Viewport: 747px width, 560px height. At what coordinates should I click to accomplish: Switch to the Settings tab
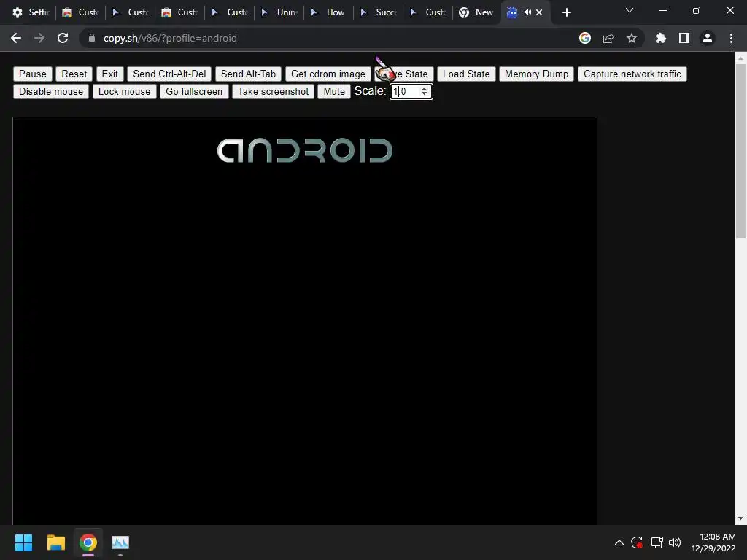tap(31, 12)
